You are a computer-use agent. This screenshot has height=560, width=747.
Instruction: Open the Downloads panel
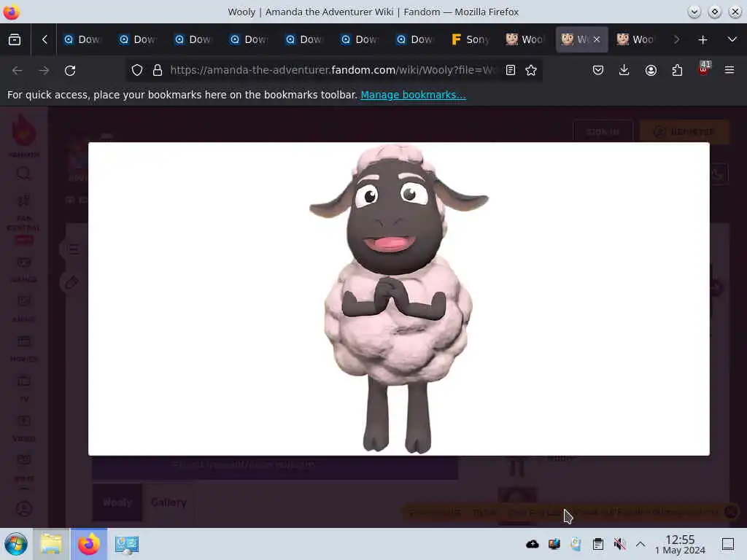coord(624,71)
